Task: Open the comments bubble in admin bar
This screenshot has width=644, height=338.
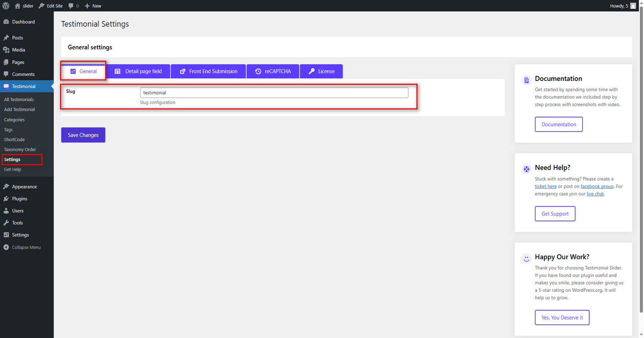Action: coord(71,6)
